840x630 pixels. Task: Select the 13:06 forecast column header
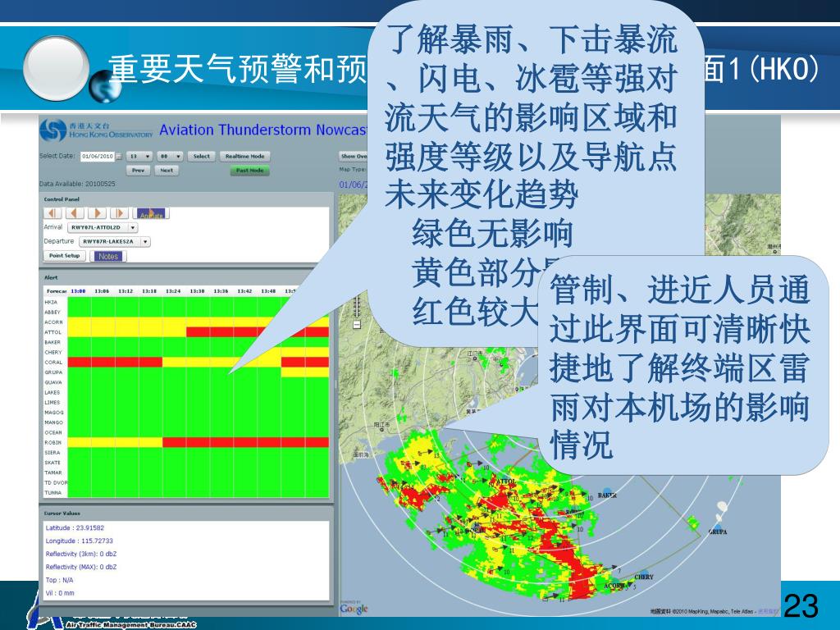[102, 291]
